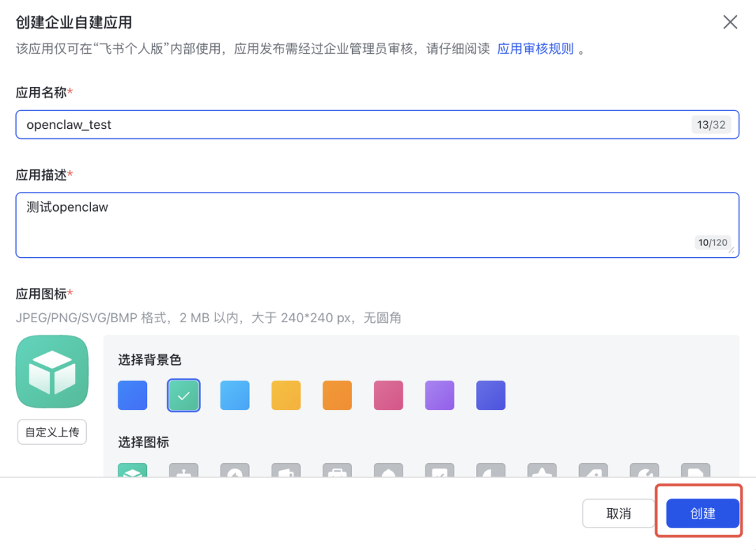Select the green cube app icon
This screenshot has width=756, height=550.
coord(132,471)
